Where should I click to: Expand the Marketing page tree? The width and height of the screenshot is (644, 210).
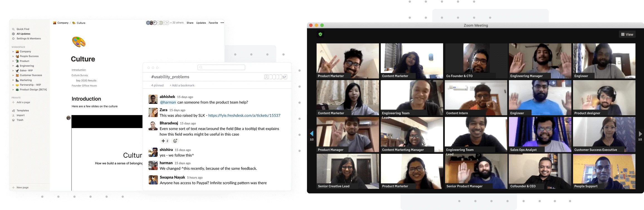point(13,80)
